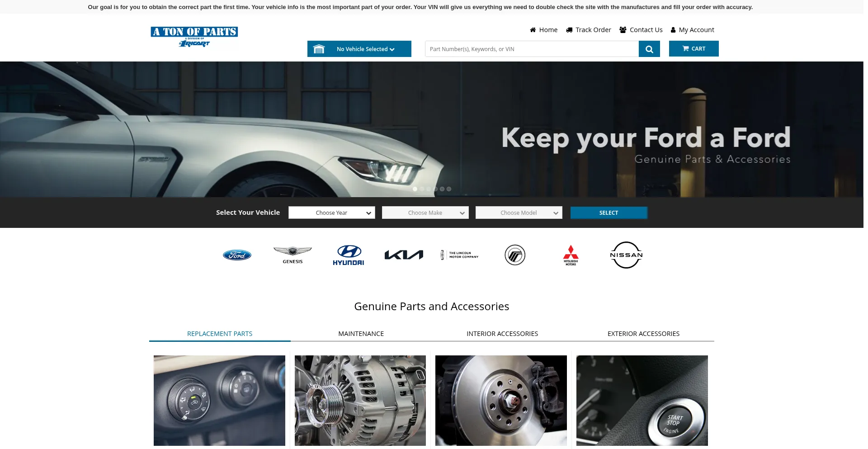This screenshot has height=449, width=868.
Task: Switch to Maintenance tab
Action: click(361, 334)
